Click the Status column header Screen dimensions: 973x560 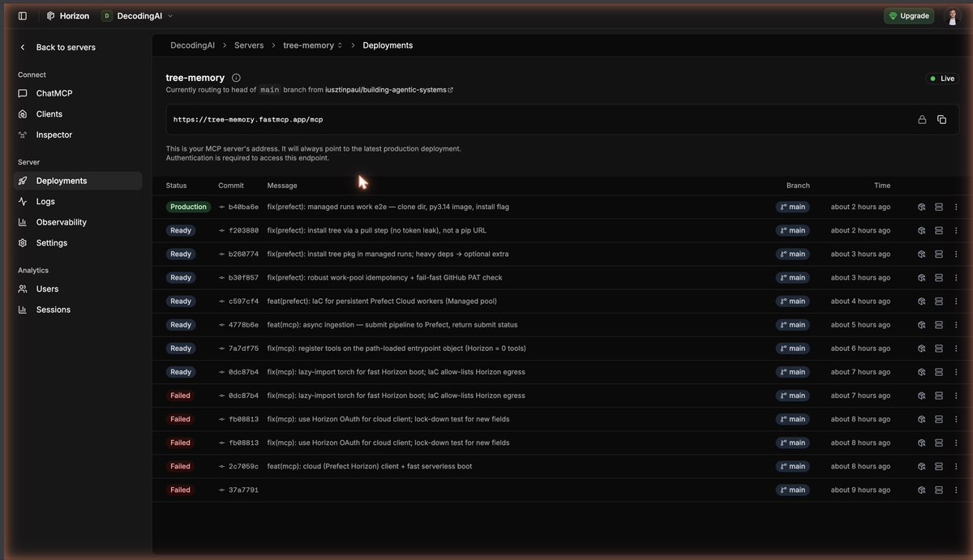(x=176, y=186)
